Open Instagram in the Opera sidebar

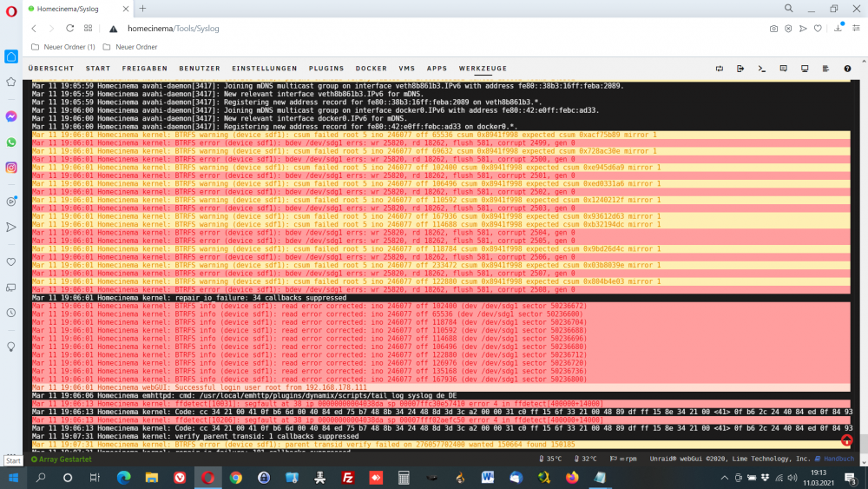tap(11, 168)
